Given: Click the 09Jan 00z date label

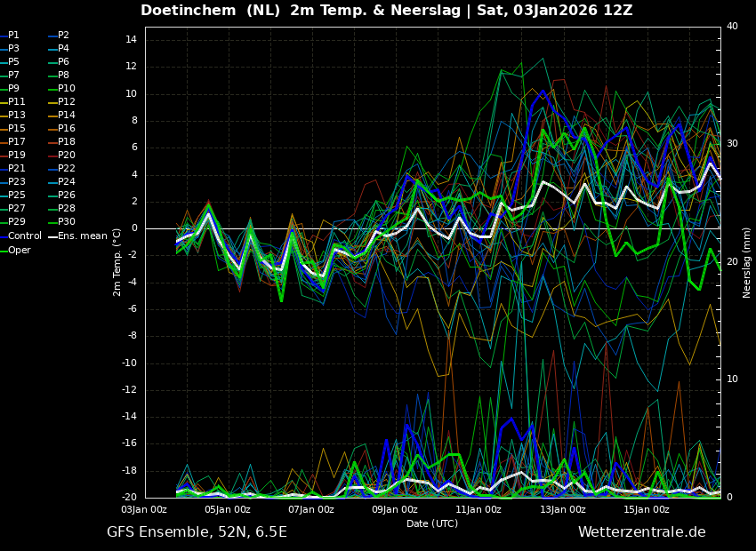Looking at the screenshot, I should tap(396, 509).
